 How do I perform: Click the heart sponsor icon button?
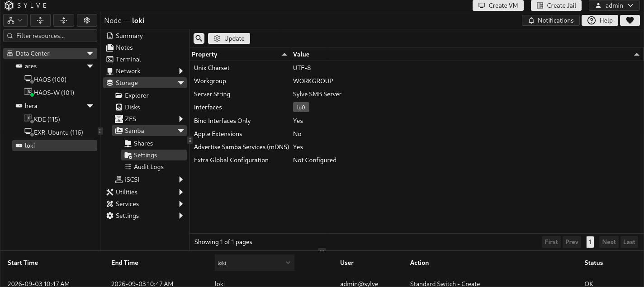coord(630,20)
